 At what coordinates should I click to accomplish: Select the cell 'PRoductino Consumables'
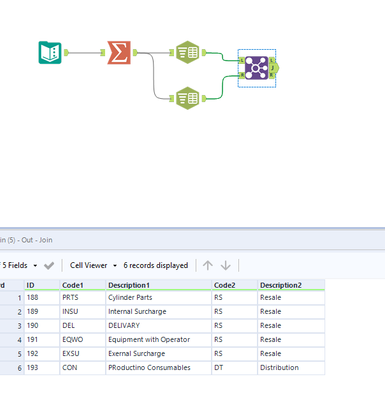coord(158,367)
